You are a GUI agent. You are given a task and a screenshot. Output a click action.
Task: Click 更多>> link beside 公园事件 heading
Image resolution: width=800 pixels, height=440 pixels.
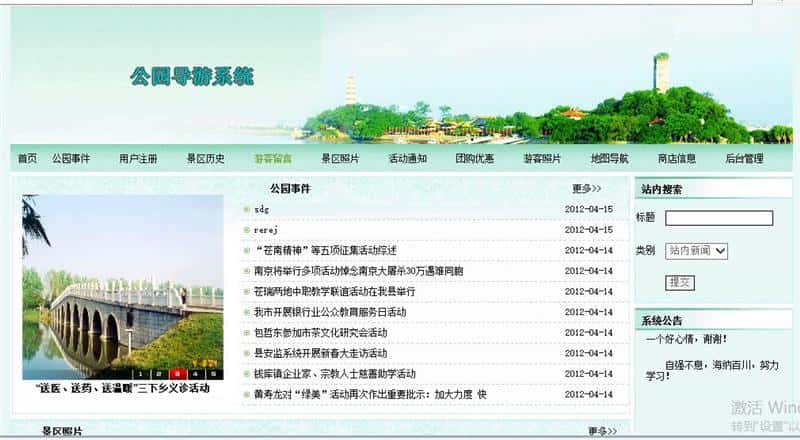coord(587,189)
